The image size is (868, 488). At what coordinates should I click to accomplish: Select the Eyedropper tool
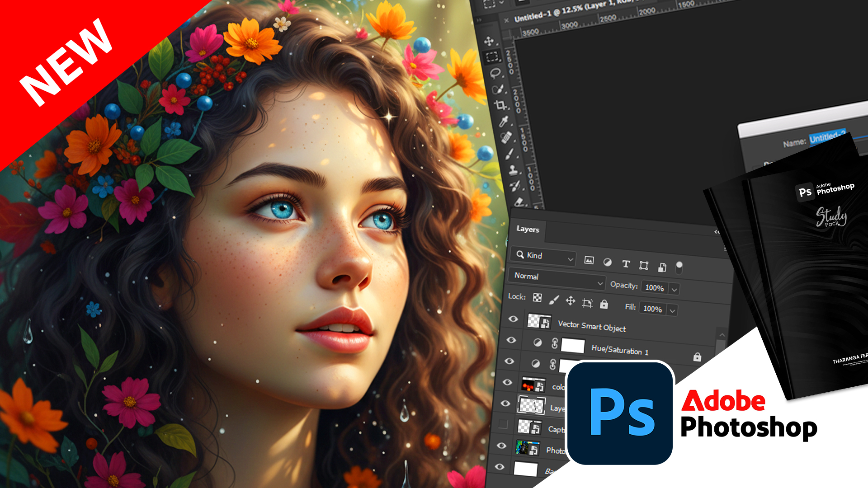(x=503, y=121)
